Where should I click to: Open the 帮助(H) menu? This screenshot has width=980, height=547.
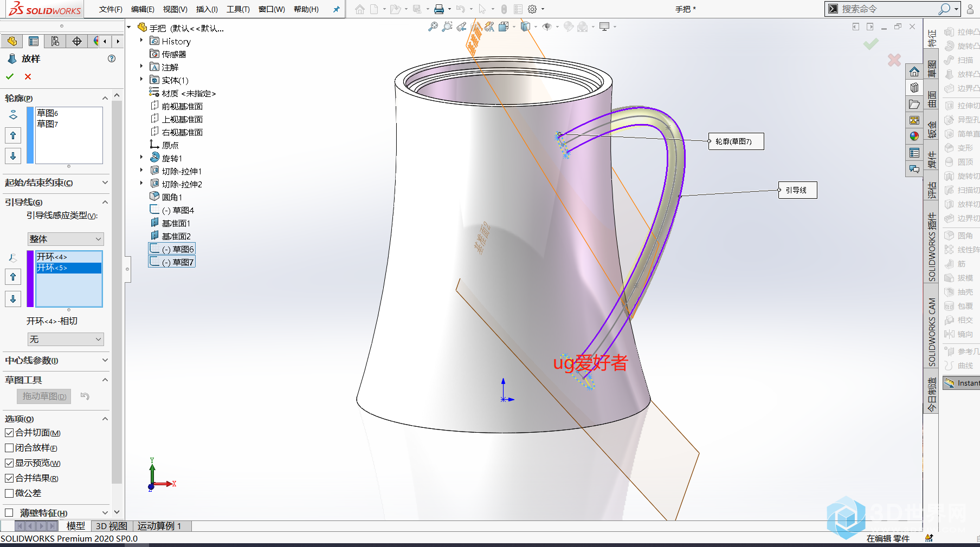306,9
